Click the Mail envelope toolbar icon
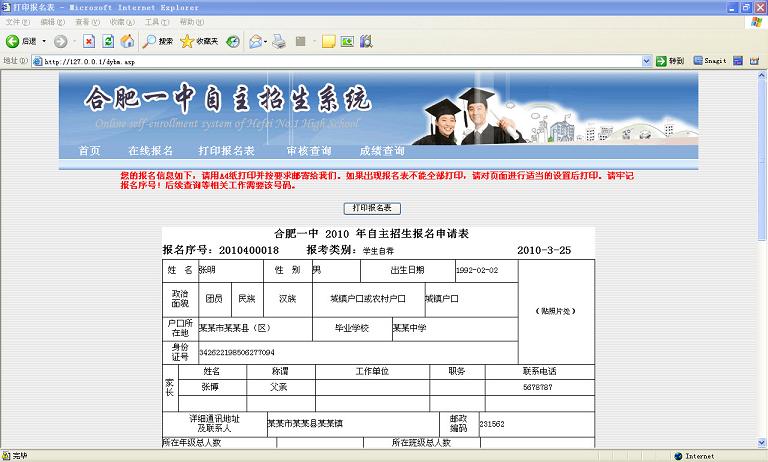768x462 pixels. click(256, 41)
